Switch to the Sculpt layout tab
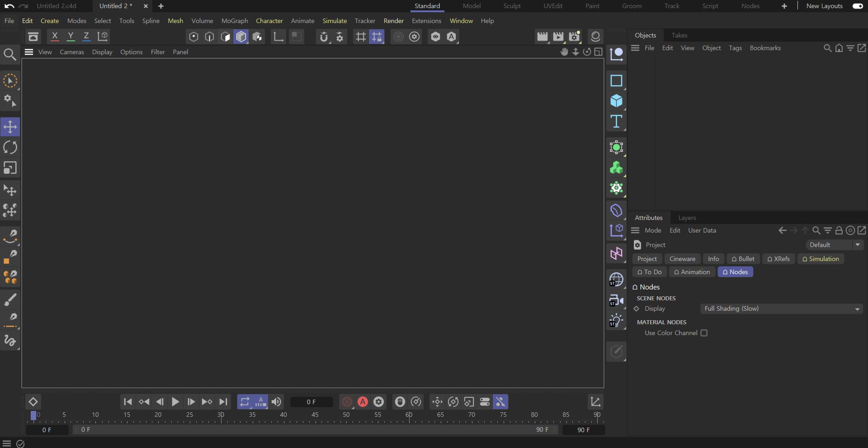Image resolution: width=868 pixels, height=448 pixels. click(512, 6)
